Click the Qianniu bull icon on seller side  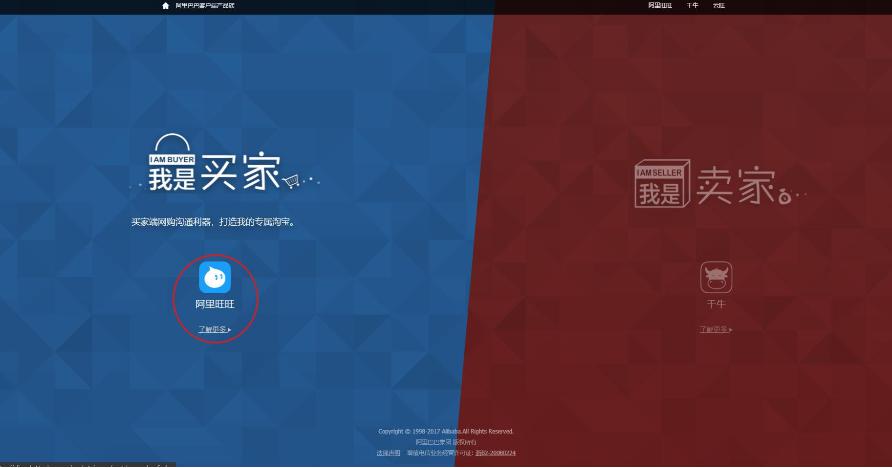[x=716, y=278]
